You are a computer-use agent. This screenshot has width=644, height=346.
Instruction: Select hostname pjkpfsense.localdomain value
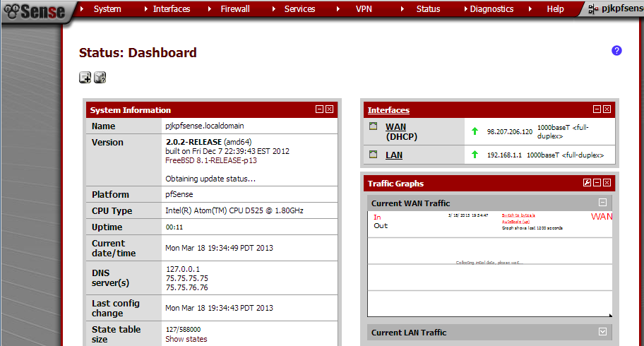(x=205, y=126)
